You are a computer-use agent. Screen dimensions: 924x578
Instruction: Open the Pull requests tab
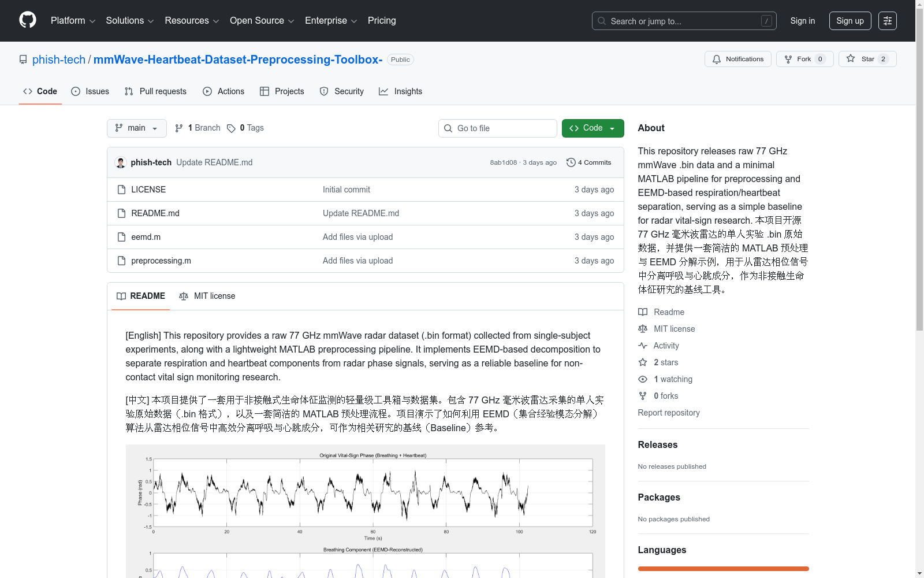155,91
